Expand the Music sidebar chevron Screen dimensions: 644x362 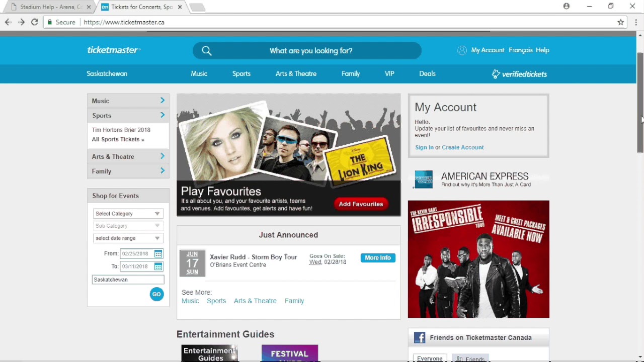tap(163, 101)
